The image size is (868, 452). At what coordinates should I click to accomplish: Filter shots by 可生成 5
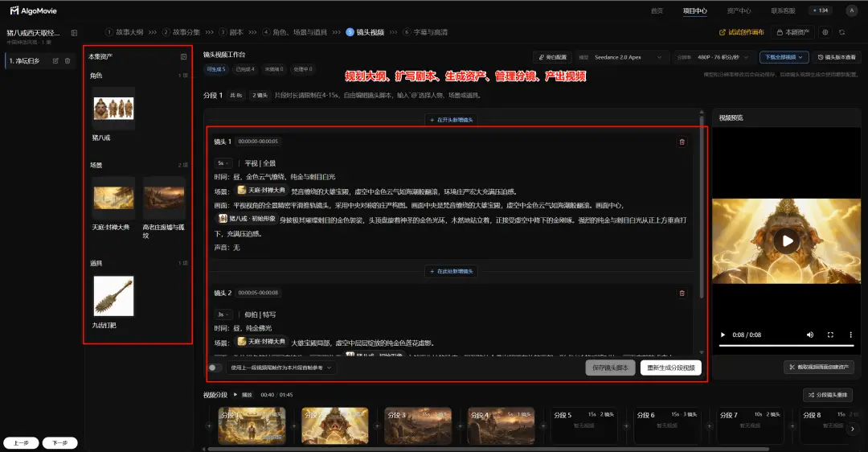(x=216, y=69)
